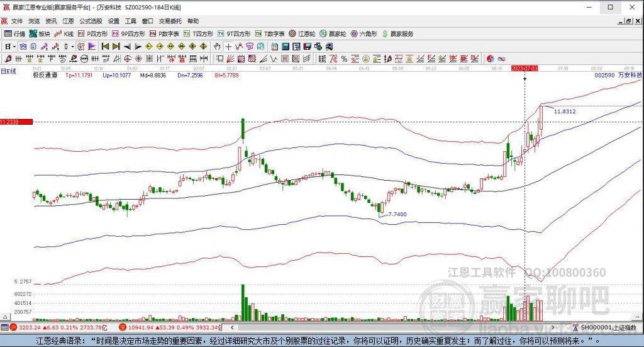Image resolution: width=644 pixels, height=347 pixels.
Task: Select the hand pan tool
Action: (x=217, y=47)
